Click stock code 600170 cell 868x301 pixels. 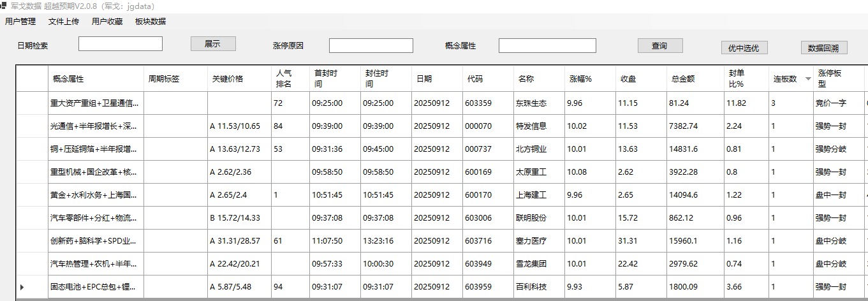tap(478, 195)
